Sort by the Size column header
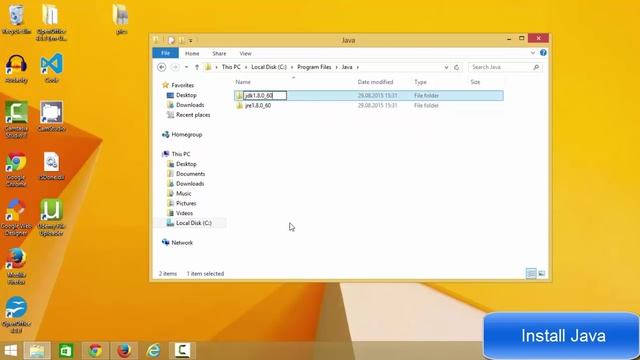Screen dimensions: 640x360 click(475, 82)
